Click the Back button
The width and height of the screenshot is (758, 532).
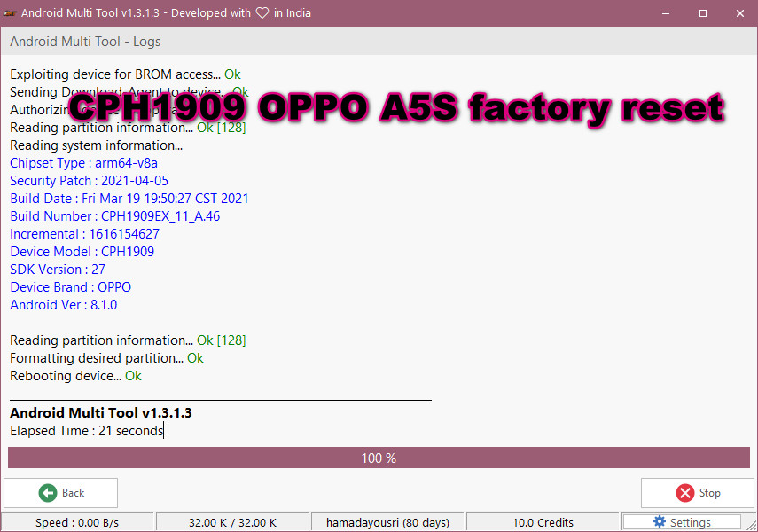(60, 493)
